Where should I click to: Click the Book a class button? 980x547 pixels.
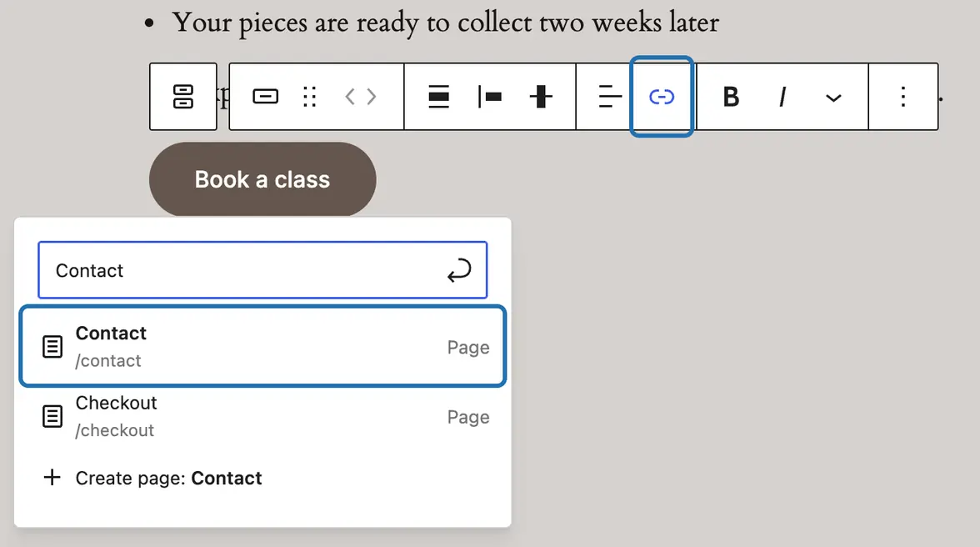click(x=262, y=179)
